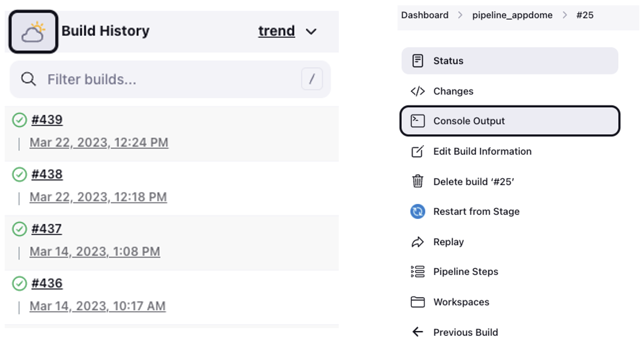Select the Status document icon
Image resolution: width=644 pixels, height=354 pixels.
pyautogui.click(x=417, y=61)
